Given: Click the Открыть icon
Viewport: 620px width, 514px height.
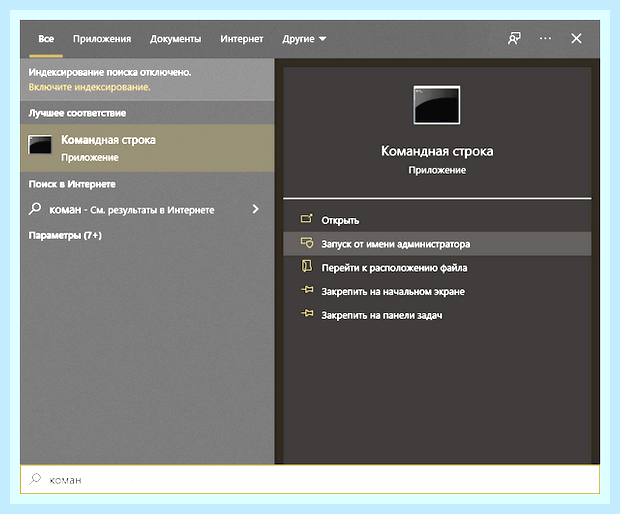Looking at the screenshot, I should point(306,218).
